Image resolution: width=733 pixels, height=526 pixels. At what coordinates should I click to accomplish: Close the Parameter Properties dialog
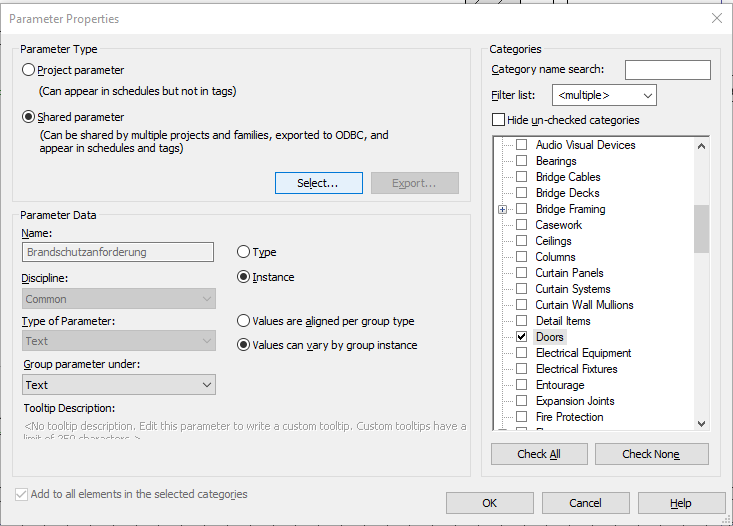pyautogui.click(x=716, y=18)
